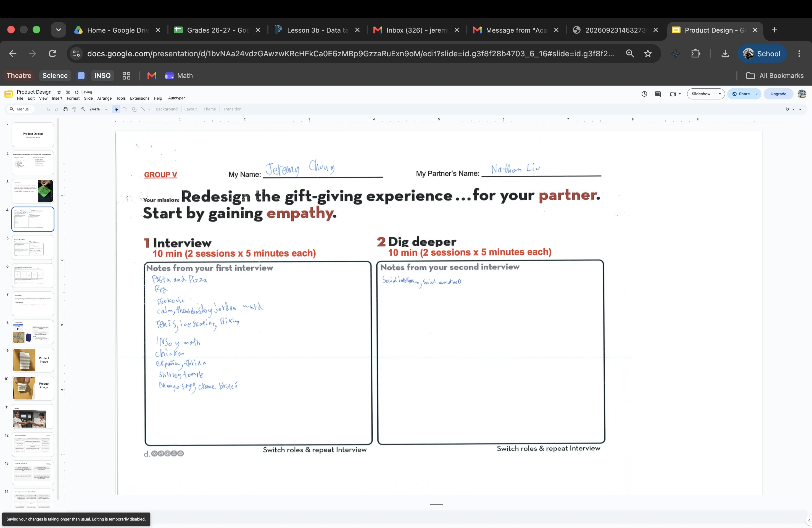Switch to the Grades 26-27 tab
The width and height of the screenshot is (812, 528).
coord(217,30)
